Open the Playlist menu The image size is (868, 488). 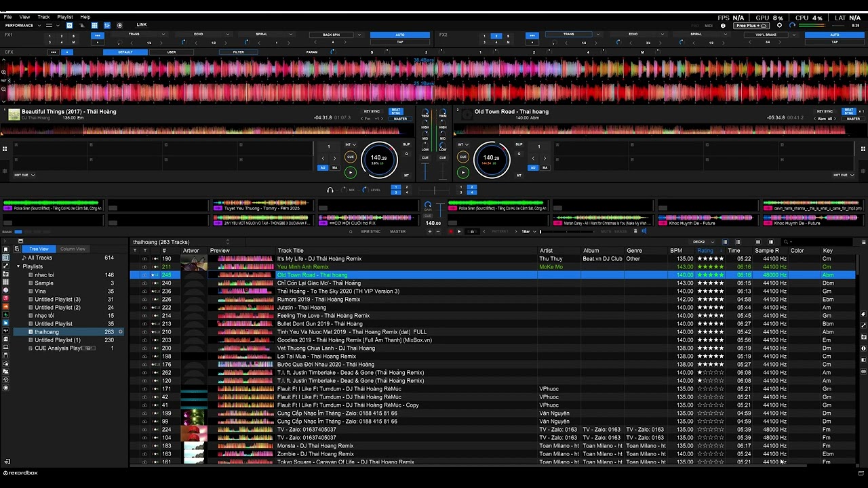(65, 17)
